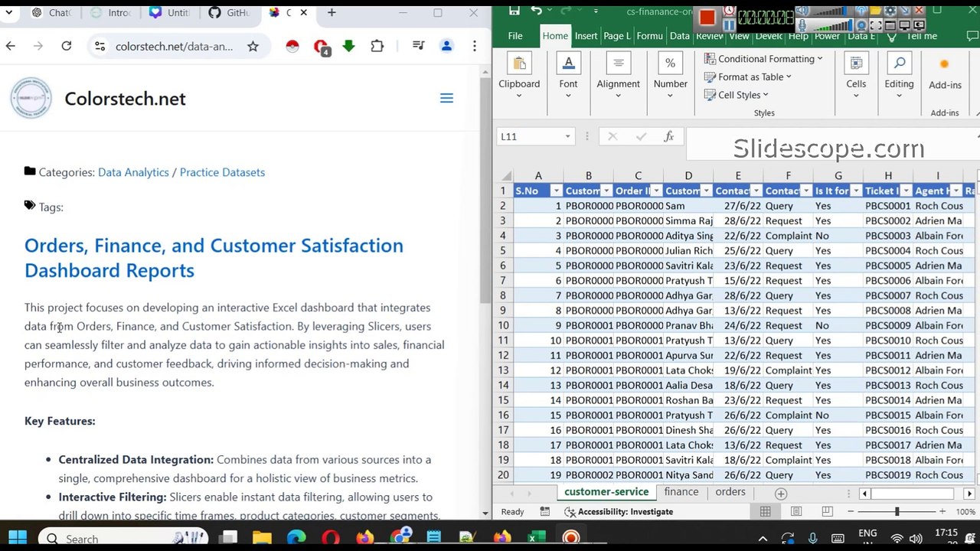Open filter dropdown for column B header
Screen dimensions: 980x551
tap(606, 191)
